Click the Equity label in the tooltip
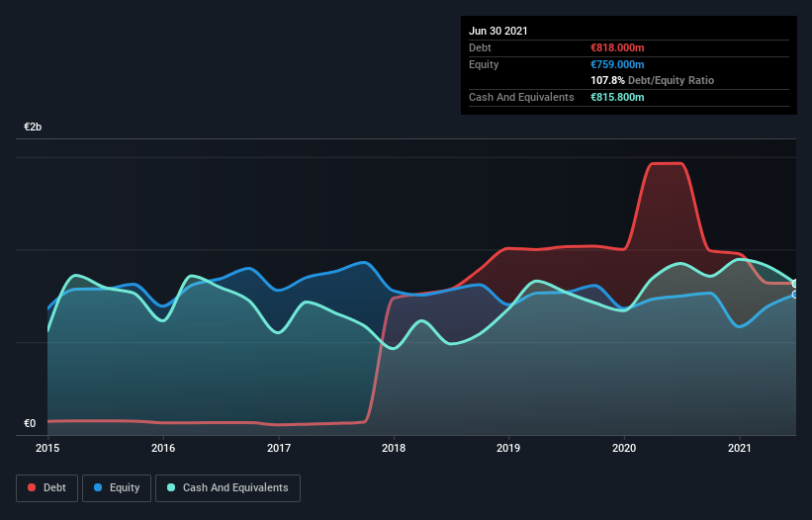Viewport: 812px width, 520px height. click(484, 64)
